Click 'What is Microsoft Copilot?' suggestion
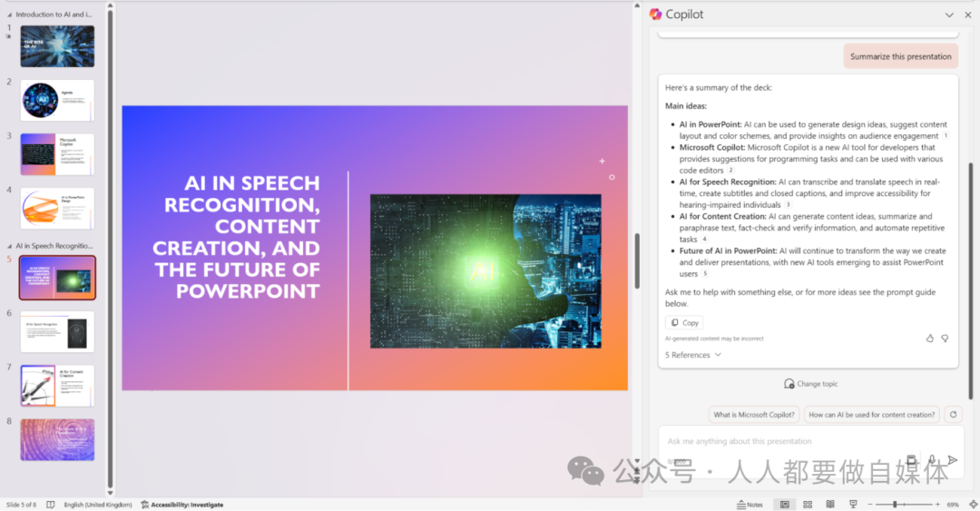This screenshot has height=511, width=980. coord(753,415)
